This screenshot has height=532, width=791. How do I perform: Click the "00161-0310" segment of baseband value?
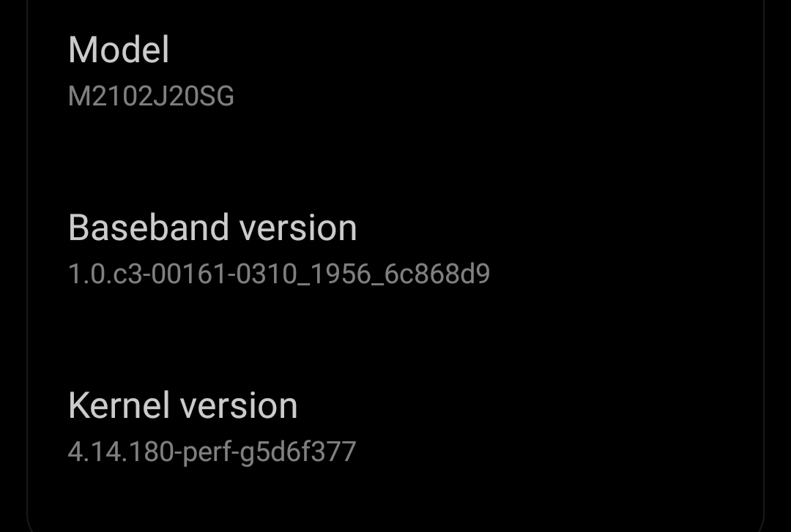coord(225,274)
